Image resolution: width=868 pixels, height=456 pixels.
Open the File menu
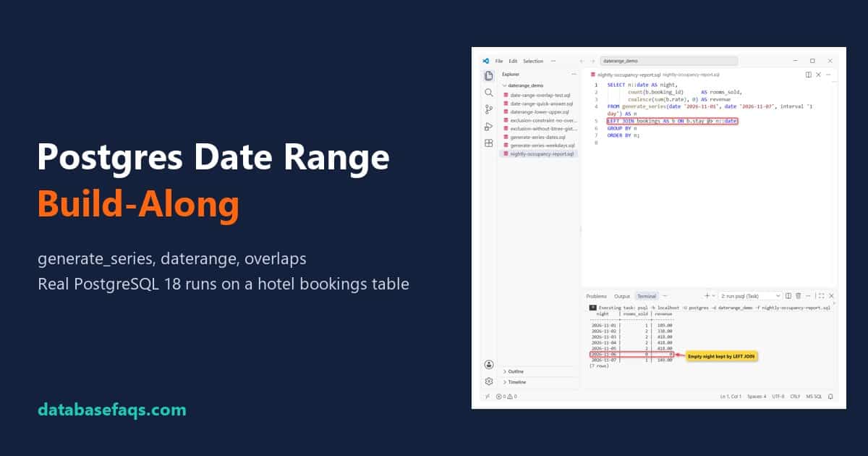coord(499,61)
